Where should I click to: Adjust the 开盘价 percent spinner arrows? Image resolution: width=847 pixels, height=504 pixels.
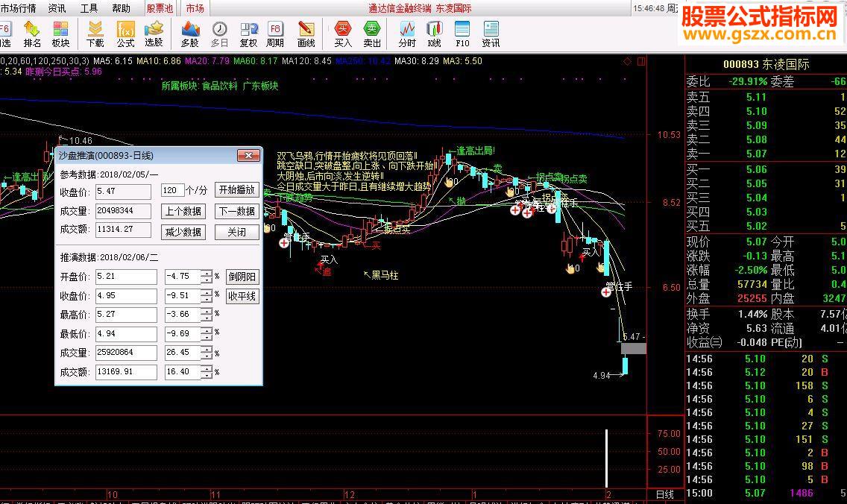[x=207, y=277]
